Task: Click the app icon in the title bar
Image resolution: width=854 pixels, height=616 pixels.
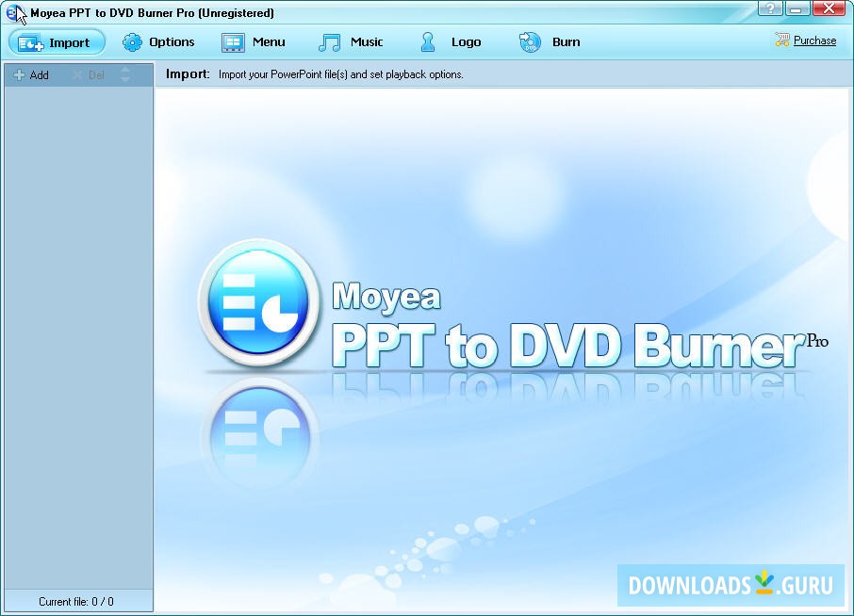Action: (13, 12)
